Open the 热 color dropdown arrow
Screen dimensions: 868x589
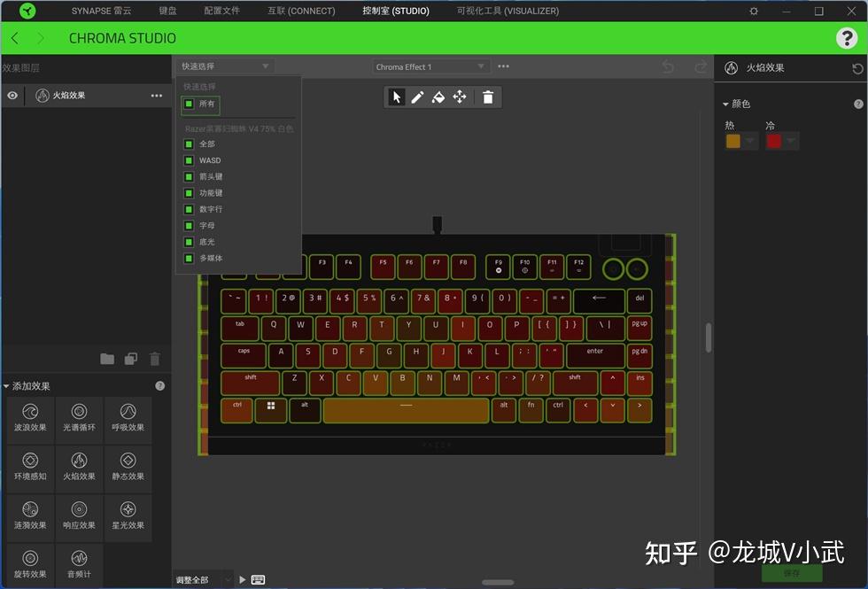[750, 141]
